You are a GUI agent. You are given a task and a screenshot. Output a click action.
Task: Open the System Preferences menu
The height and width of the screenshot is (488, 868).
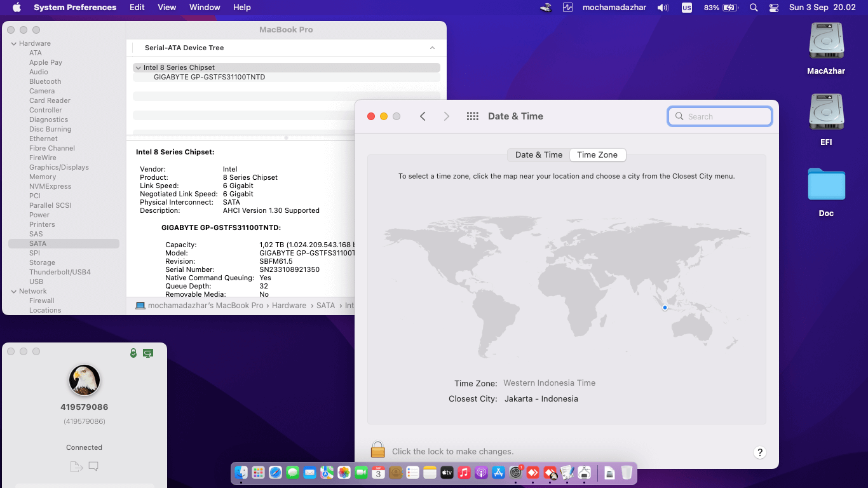click(x=75, y=8)
